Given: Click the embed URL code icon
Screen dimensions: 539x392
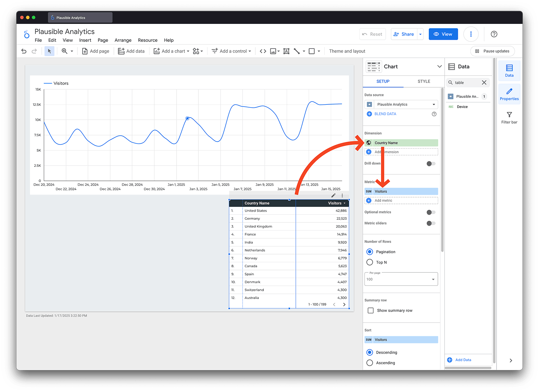Looking at the screenshot, I should point(263,51).
